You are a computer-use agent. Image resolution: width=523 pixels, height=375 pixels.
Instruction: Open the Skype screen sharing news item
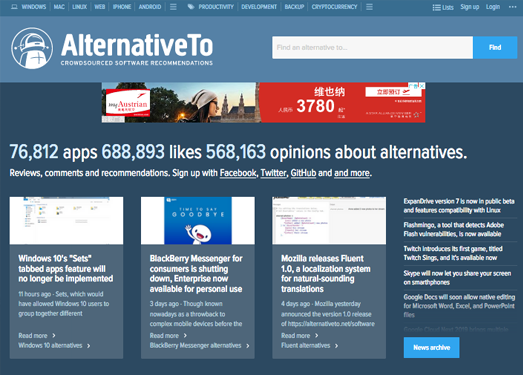pos(457,278)
